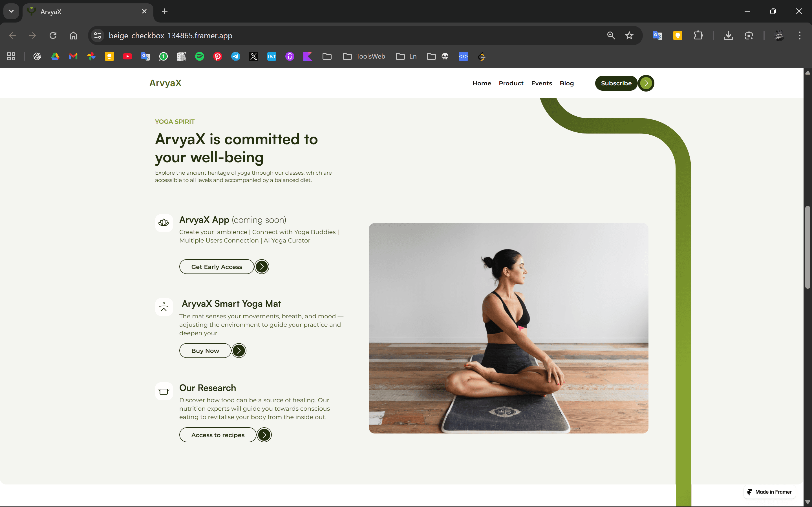Screen dimensions: 812x507
Task: Open the Spotify bookmark
Action: point(200,56)
